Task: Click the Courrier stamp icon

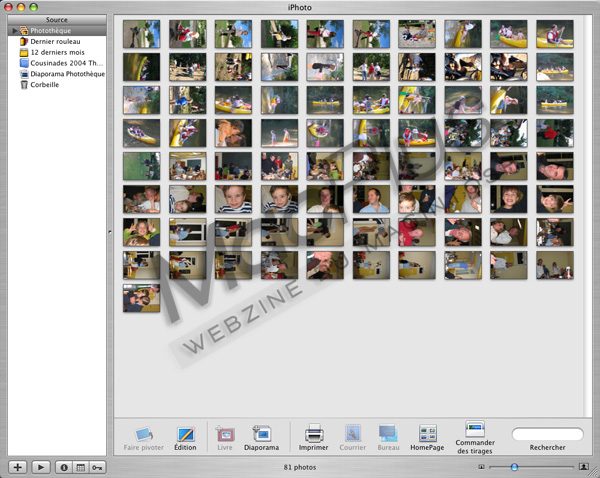Action: click(x=352, y=433)
